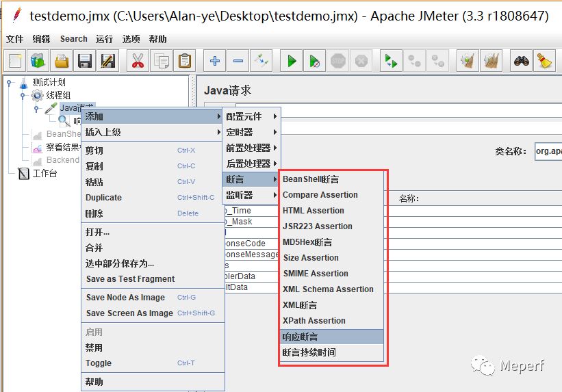Open the Search menu
Viewport: 562px width, 392px height.
(x=74, y=39)
